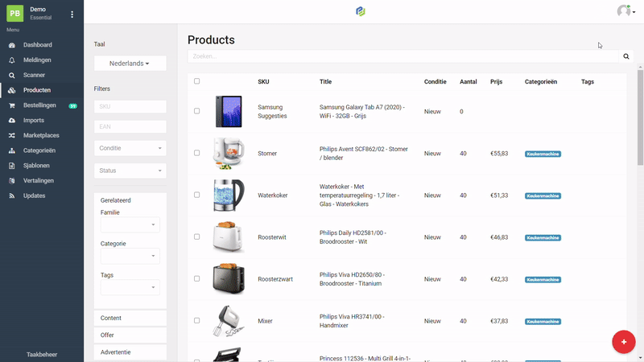Click the Taakbeheer link at bottom
644x362 pixels.
pos(42,354)
